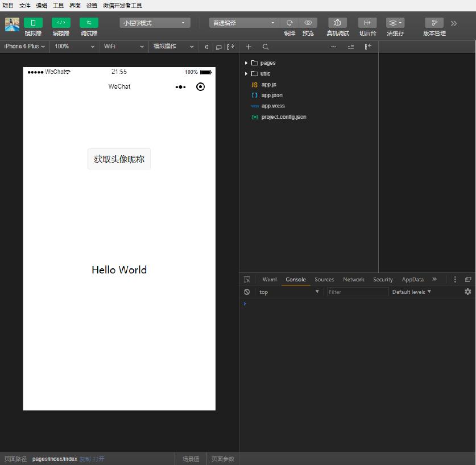This screenshot has width=476, height=465.
Task: Expand more toolbar items chevron
Action: coord(454,23)
